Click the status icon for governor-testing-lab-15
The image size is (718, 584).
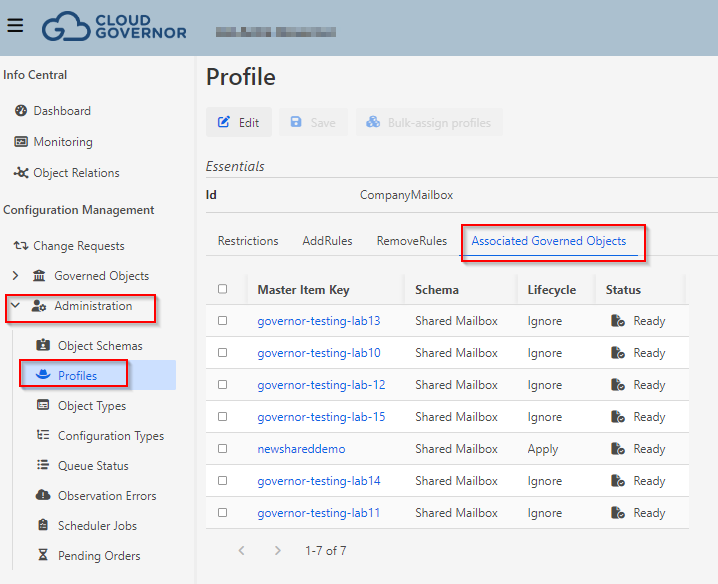pyautogui.click(x=618, y=416)
